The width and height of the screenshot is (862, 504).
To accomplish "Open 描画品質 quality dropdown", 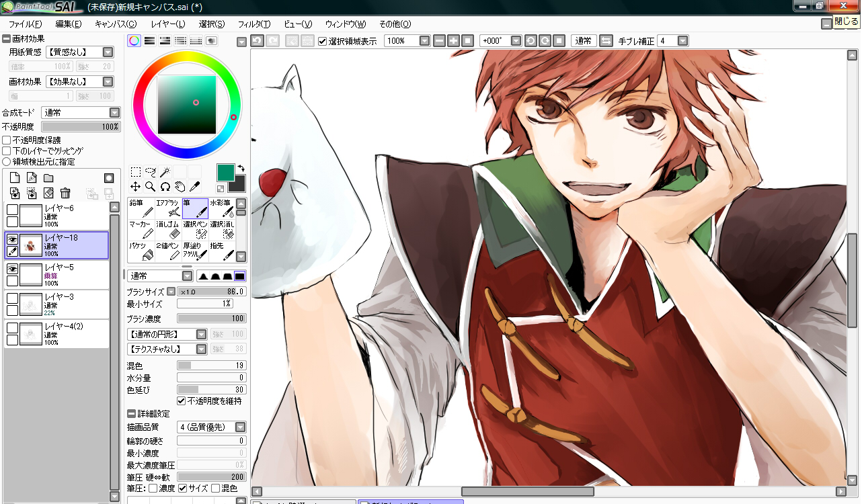I will (212, 427).
